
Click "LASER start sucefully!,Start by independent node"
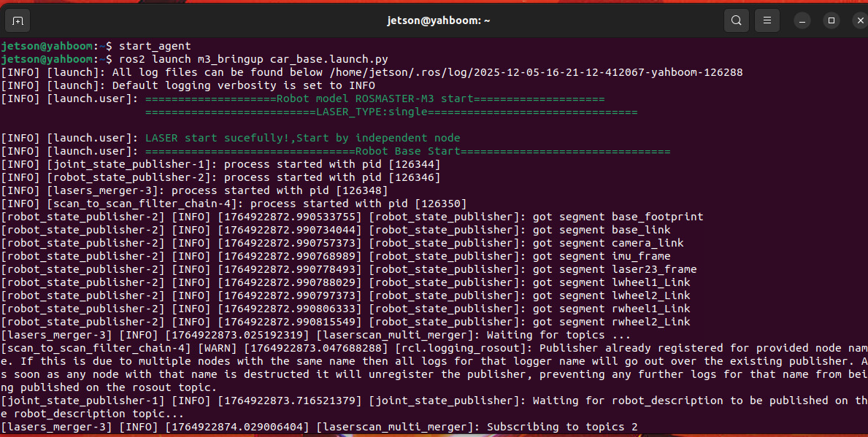point(303,139)
